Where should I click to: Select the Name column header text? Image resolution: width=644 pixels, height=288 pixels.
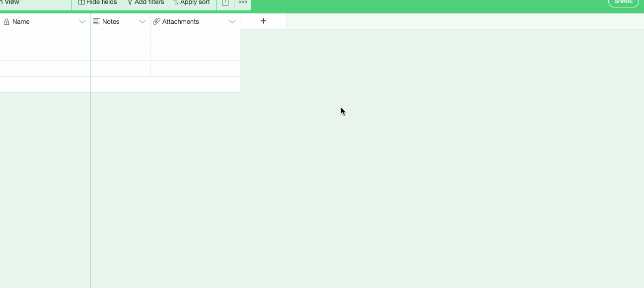21,21
